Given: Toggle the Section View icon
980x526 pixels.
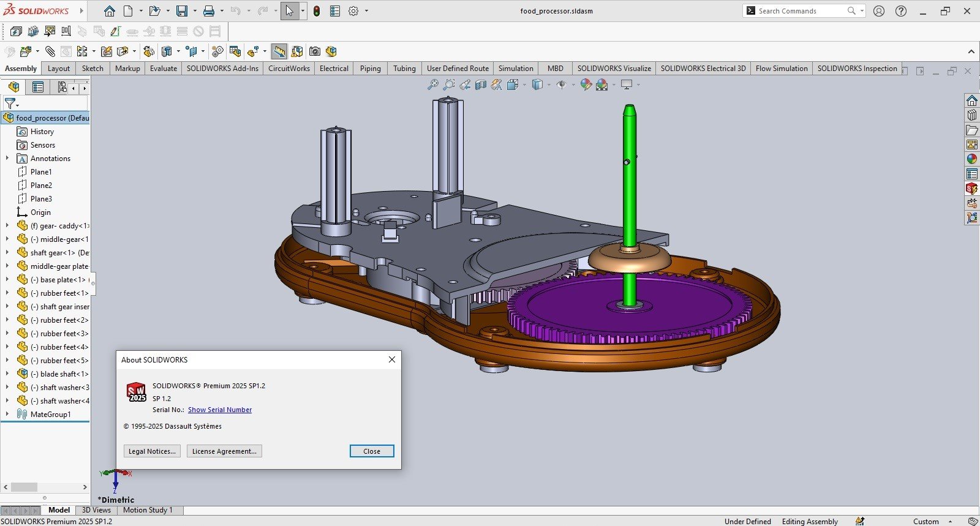Looking at the screenshot, I should click(481, 85).
